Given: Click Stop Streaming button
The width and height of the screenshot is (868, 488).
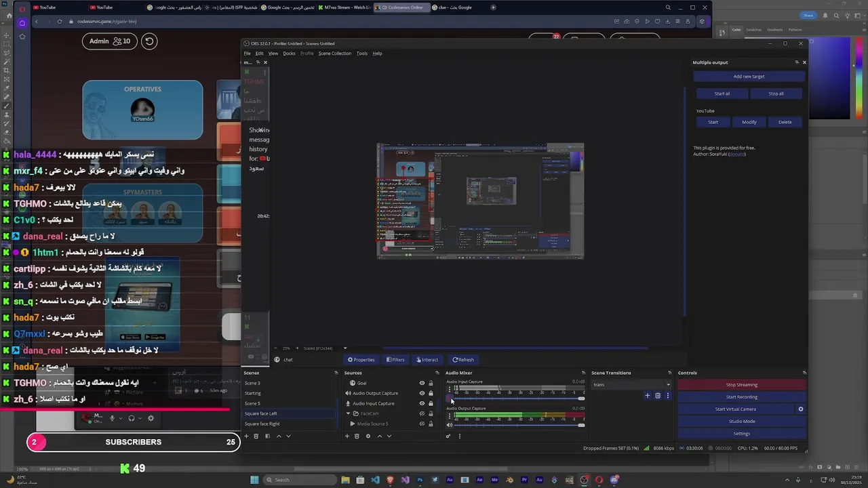Looking at the screenshot, I should click(741, 385).
